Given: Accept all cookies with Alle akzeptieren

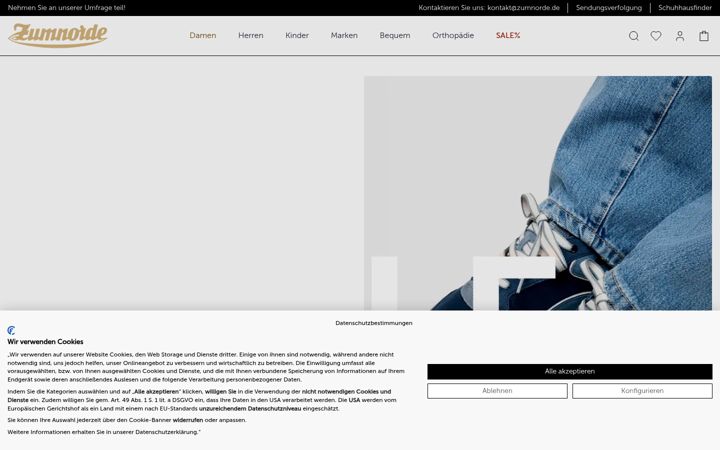Looking at the screenshot, I should pos(570,371).
